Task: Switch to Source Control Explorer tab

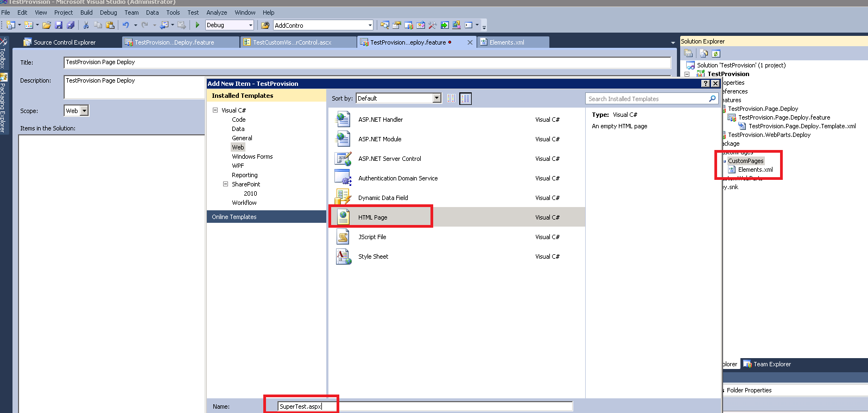Action: (x=65, y=42)
